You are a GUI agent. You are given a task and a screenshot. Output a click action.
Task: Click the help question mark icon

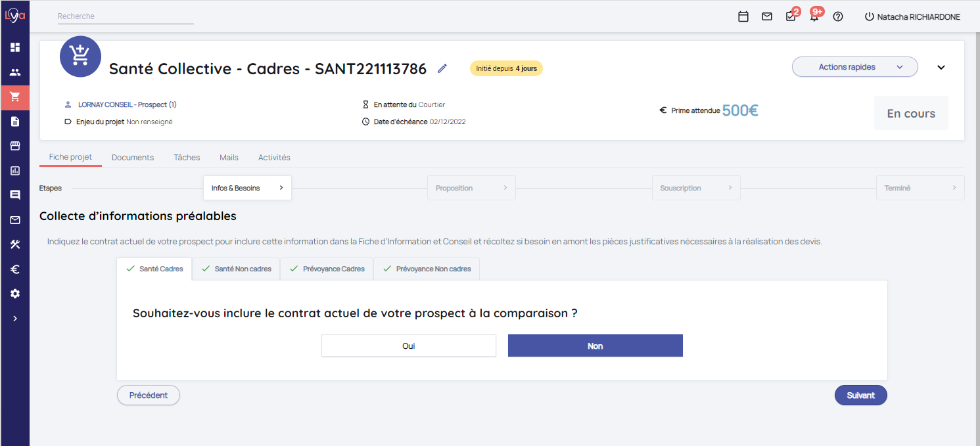pos(838,17)
